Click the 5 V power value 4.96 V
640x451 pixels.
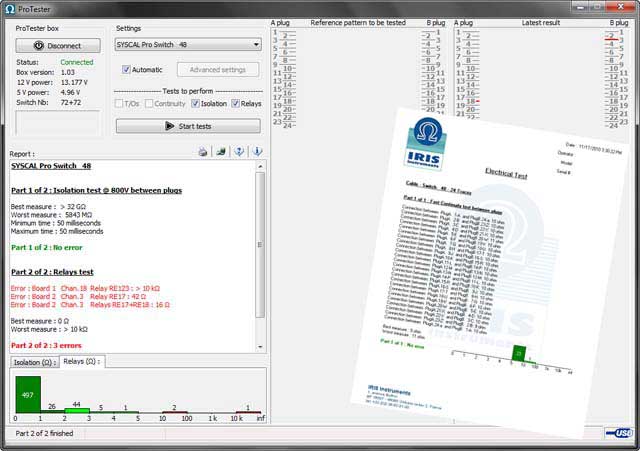click(x=70, y=92)
